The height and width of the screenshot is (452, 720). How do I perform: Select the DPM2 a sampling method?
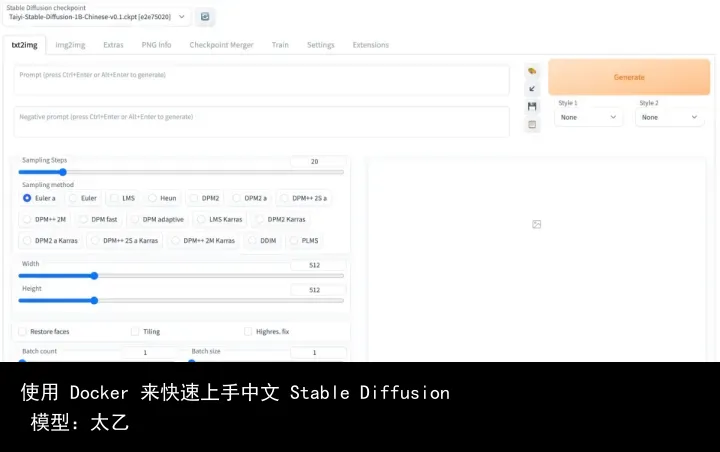pos(250,198)
